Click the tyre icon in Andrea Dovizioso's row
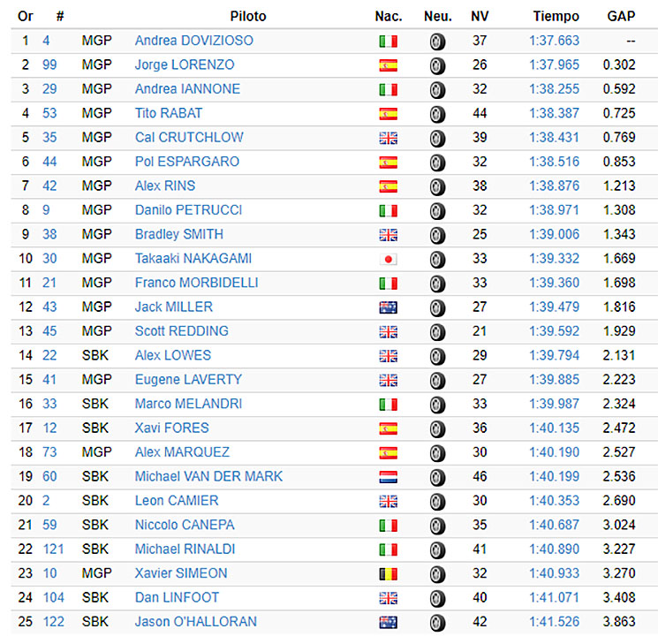This screenshot has width=658, height=644. 437,42
